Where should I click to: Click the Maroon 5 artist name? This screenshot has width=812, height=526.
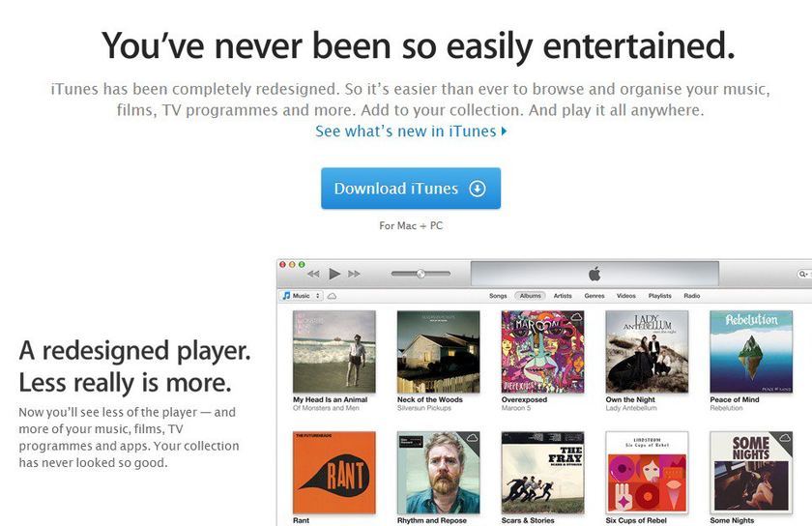[x=516, y=408]
